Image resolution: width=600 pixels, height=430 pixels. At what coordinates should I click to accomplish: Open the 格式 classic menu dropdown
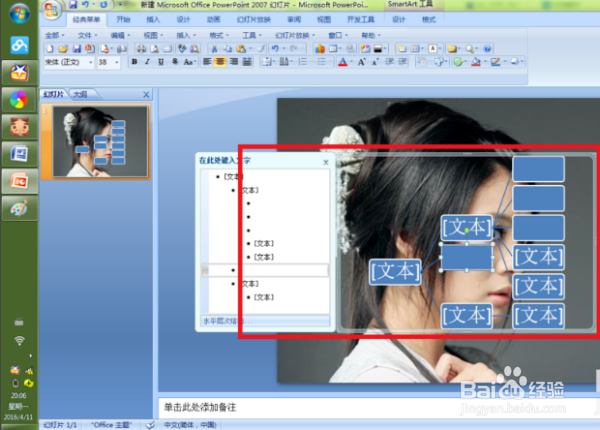point(219,35)
